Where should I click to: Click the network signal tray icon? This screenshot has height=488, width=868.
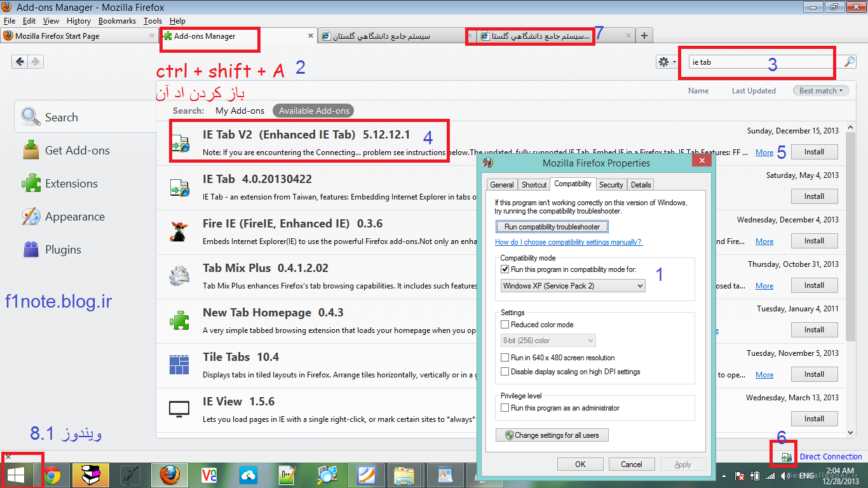coord(770,476)
